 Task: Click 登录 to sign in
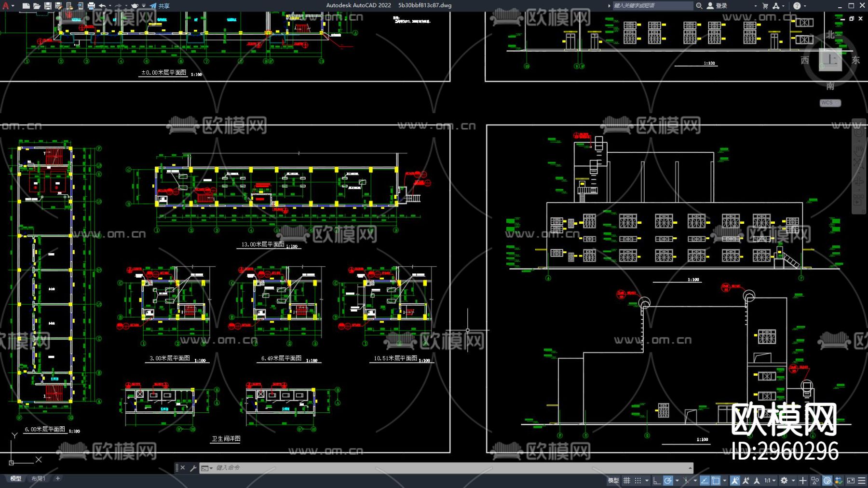point(721,6)
